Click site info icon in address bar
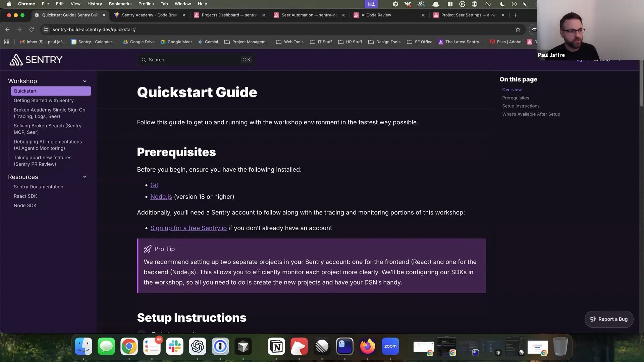Screen dimensions: 644x362 (x=46, y=29)
